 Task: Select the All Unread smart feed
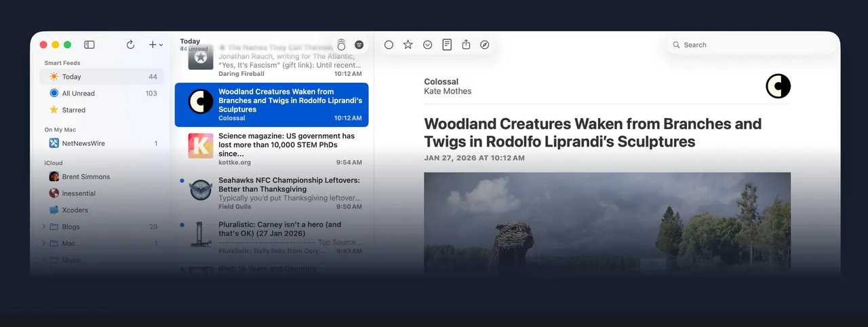[102, 94]
